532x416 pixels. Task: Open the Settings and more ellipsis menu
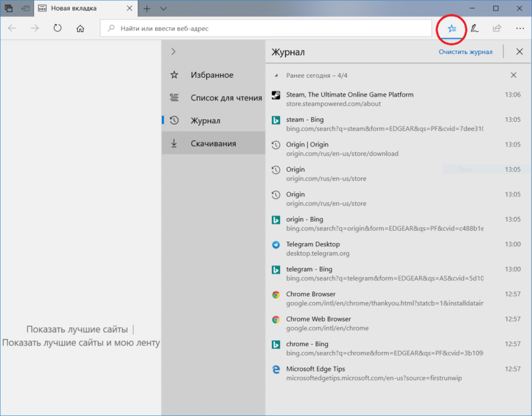(520, 29)
